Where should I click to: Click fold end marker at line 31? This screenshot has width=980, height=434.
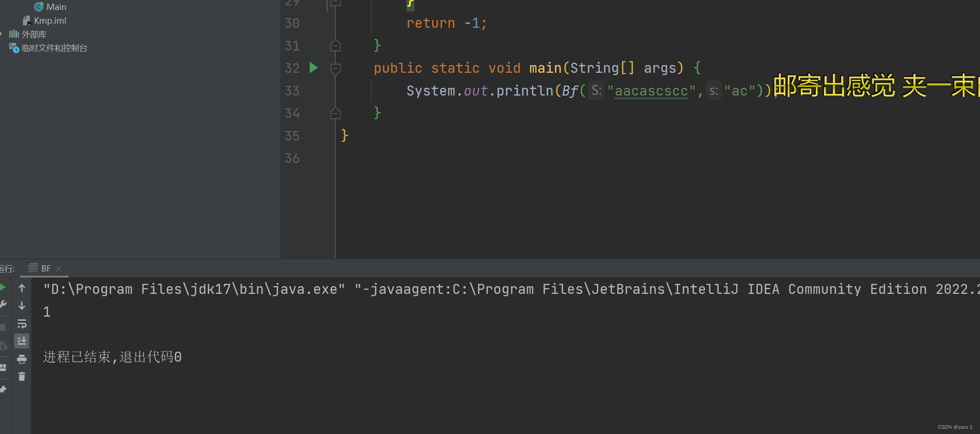pyautogui.click(x=336, y=45)
